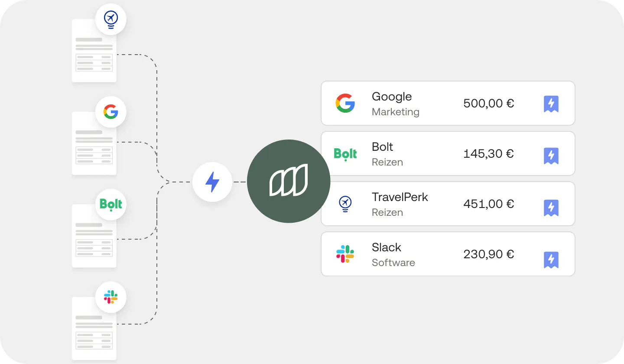
Task: Click the TravelPerk icon on the top invoice
Action: tap(110, 20)
